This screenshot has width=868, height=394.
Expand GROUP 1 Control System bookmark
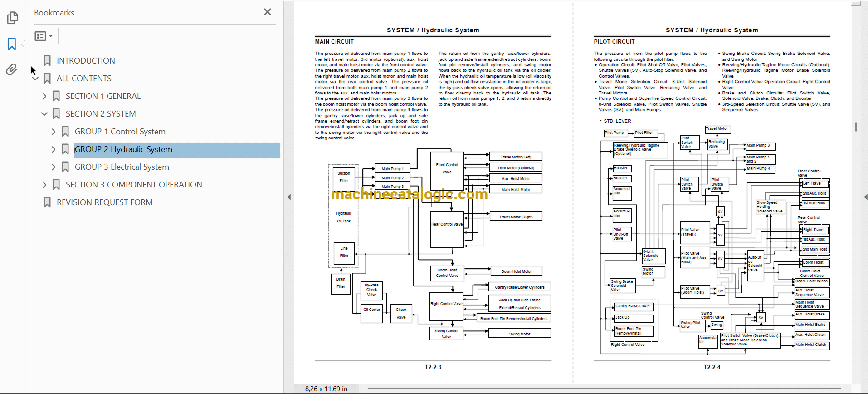coord(54,132)
